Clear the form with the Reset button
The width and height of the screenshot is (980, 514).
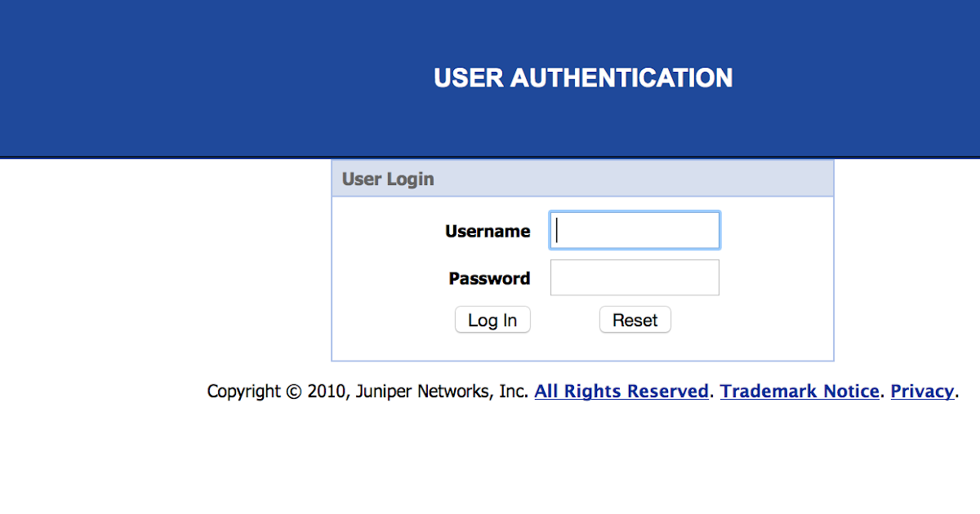click(635, 320)
